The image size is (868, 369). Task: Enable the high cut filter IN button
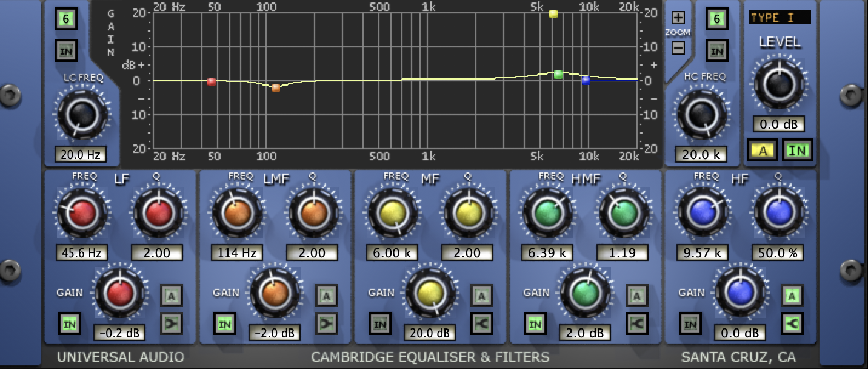coord(717,50)
